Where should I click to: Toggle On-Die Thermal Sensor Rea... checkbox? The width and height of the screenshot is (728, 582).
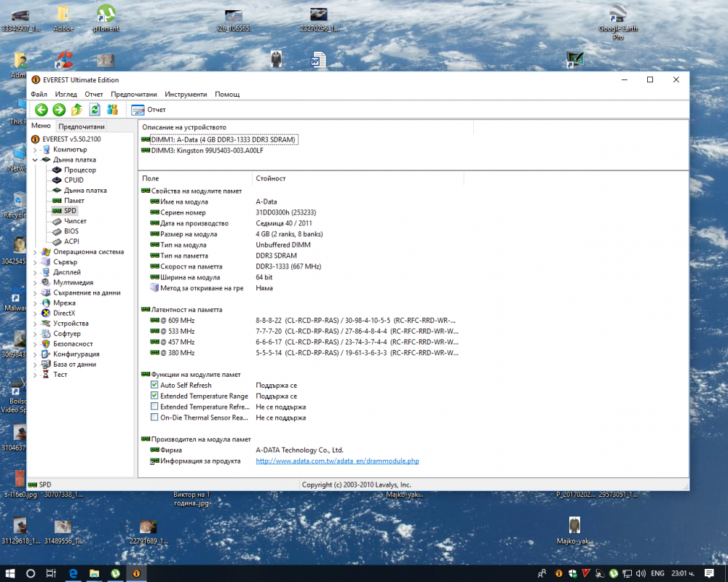tap(154, 418)
